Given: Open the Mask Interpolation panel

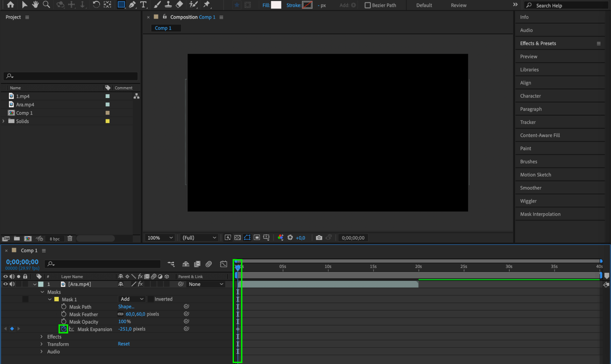Looking at the screenshot, I should click(540, 214).
